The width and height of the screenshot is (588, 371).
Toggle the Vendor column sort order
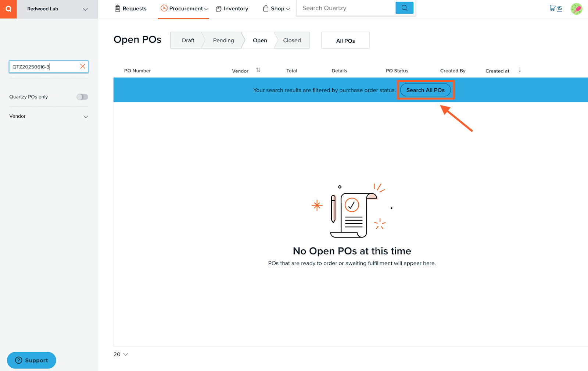[x=258, y=69]
